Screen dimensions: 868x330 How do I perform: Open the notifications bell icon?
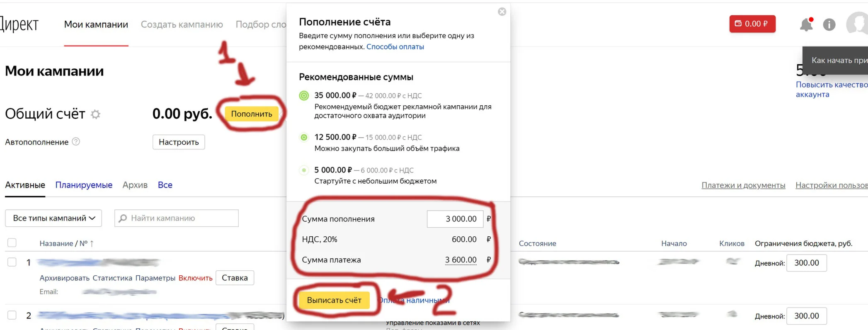(x=806, y=25)
